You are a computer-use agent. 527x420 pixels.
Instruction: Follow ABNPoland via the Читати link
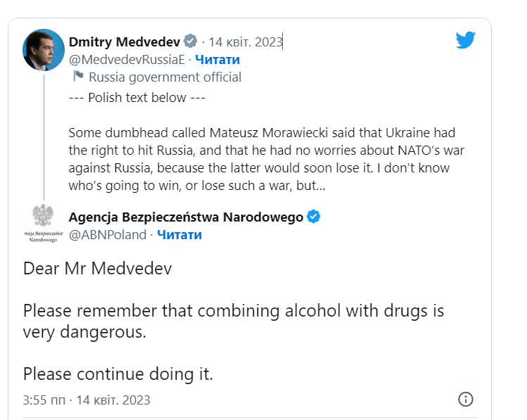179,235
